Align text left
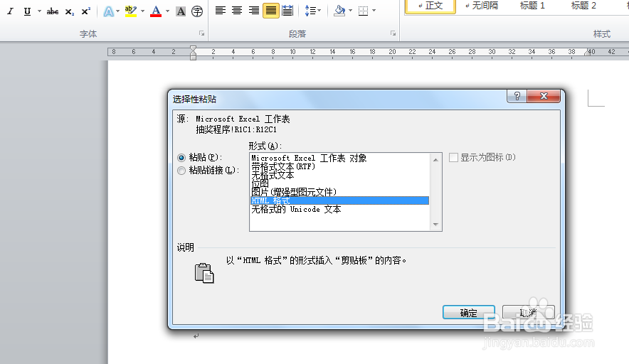Screen dimensions: 629x364 coord(221,11)
